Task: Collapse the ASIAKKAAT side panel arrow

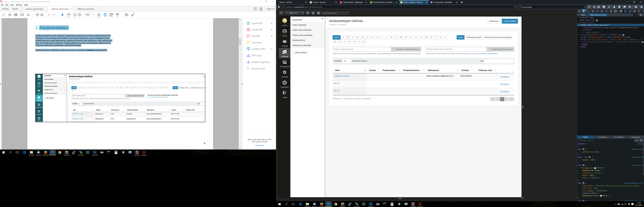Action: (322, 19)
